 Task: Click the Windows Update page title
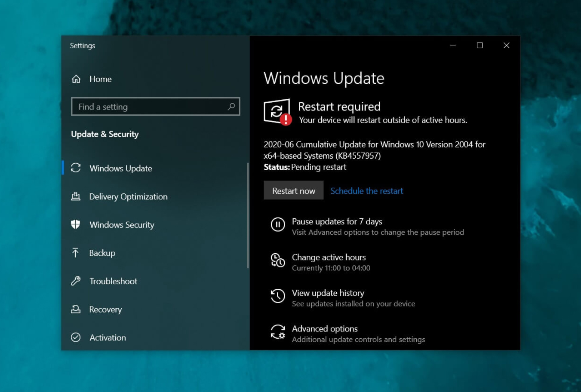(324, 78)
